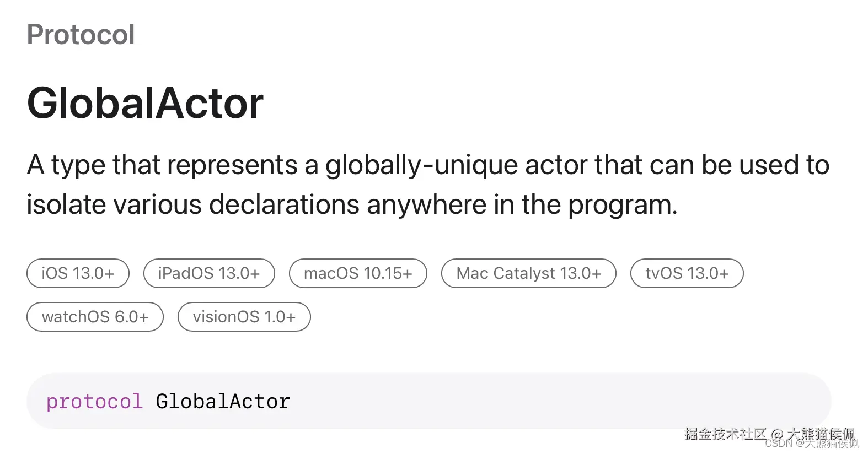Click the Protocol eyebrow label
868x454 pixels.
click(81, 35)
